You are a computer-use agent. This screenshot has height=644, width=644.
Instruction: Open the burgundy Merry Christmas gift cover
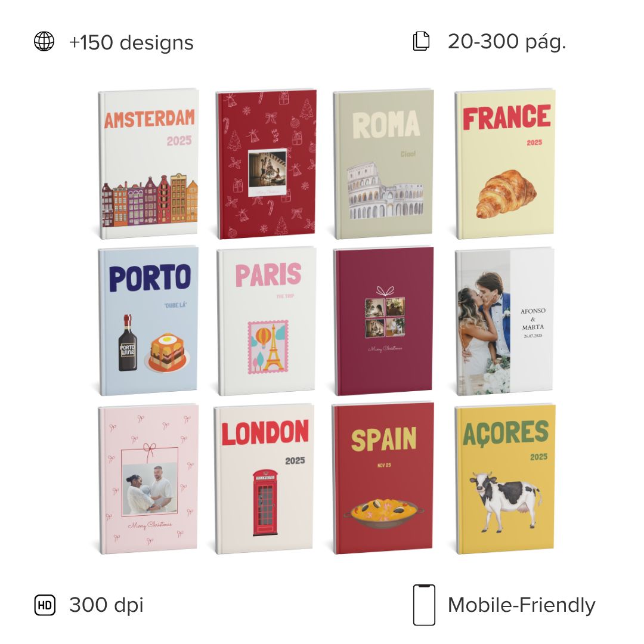pos(383,321)
